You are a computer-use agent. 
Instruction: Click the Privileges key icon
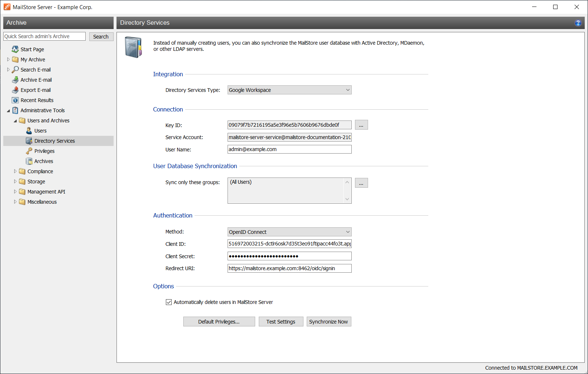tap(29, 151)
